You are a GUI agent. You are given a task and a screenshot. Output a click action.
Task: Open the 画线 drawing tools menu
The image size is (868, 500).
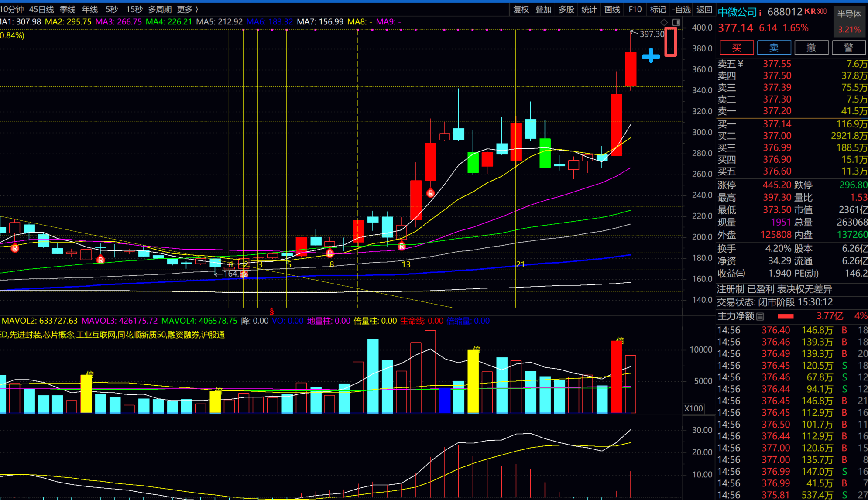coord(612,9)
